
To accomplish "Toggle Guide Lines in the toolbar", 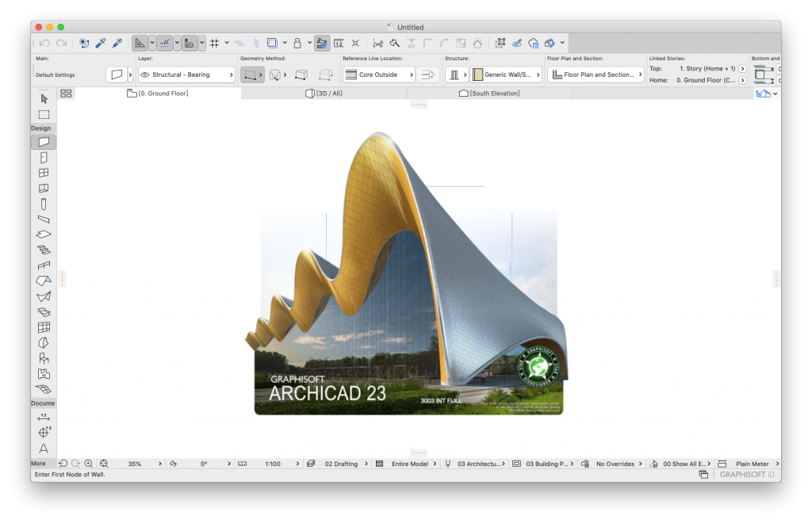I will (140, 43).
